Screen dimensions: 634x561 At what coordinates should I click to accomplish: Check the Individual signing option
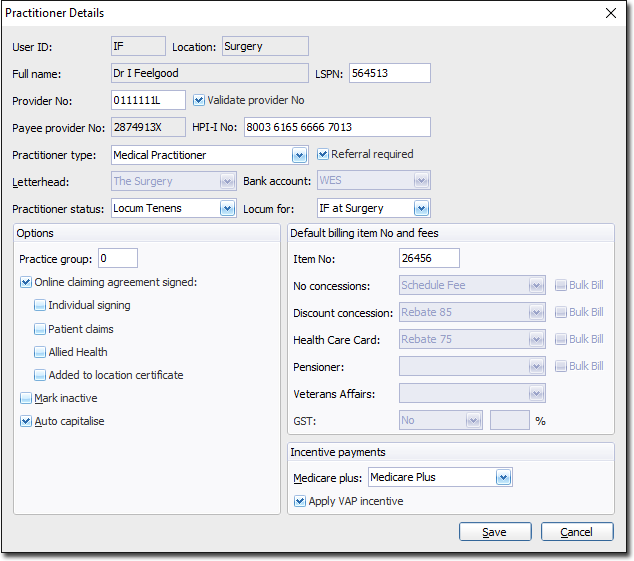(x=39, y=305)
